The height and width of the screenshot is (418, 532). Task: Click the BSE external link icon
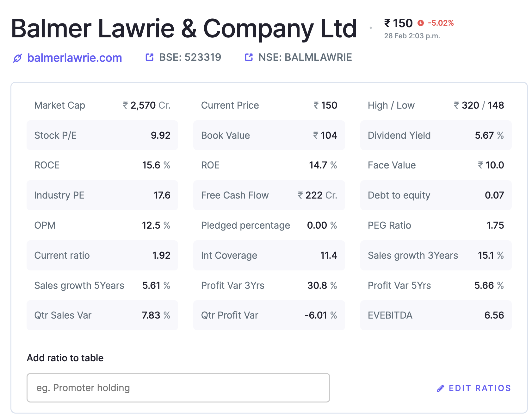pyautogui.click(x=149, y=57)
